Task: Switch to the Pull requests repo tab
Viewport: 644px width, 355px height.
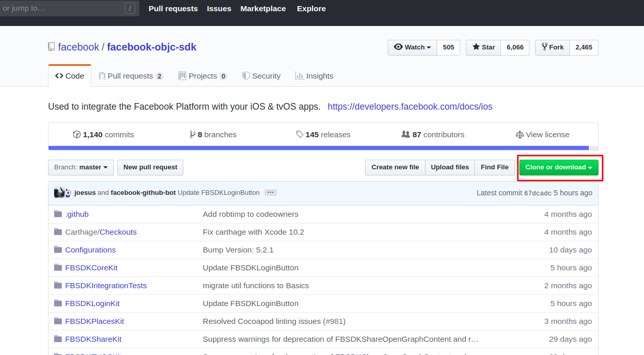Action: pos(130,76)
